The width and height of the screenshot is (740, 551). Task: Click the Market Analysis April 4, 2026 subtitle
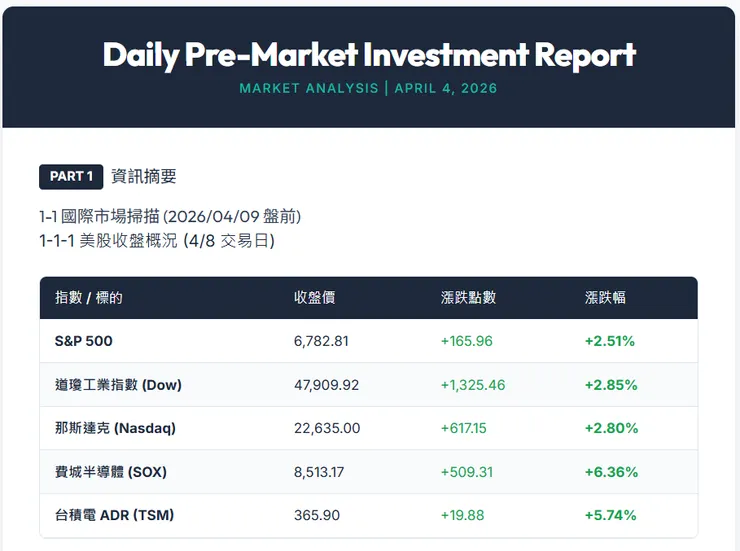tap(368, 88)
